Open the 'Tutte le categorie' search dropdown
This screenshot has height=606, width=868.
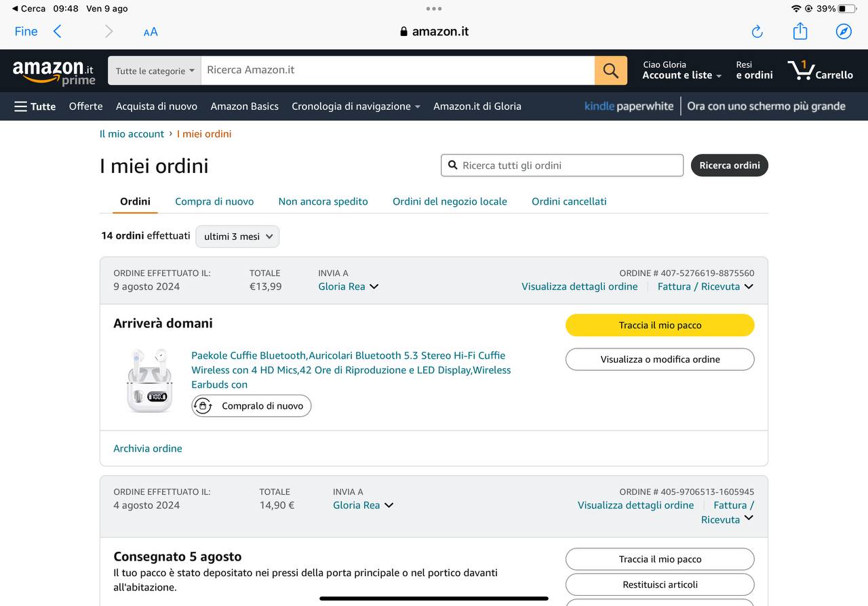(x=155, y=71)
